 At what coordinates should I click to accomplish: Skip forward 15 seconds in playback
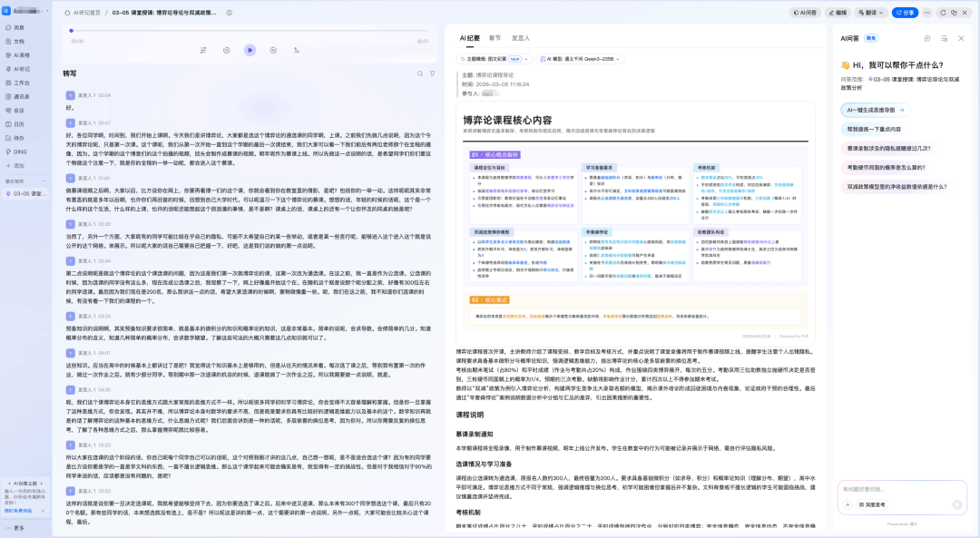coord(273,51)
